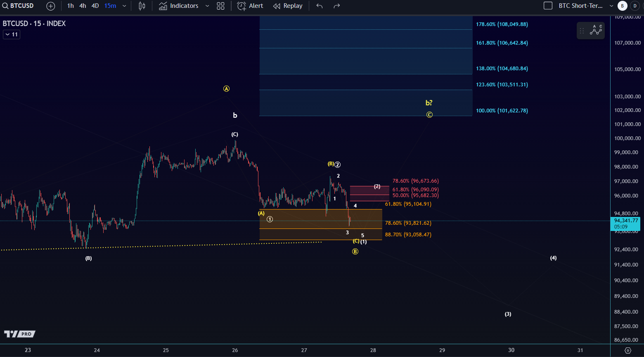Create a new Alert
This screenshot has width=644, height=357.
pos(250,6)
